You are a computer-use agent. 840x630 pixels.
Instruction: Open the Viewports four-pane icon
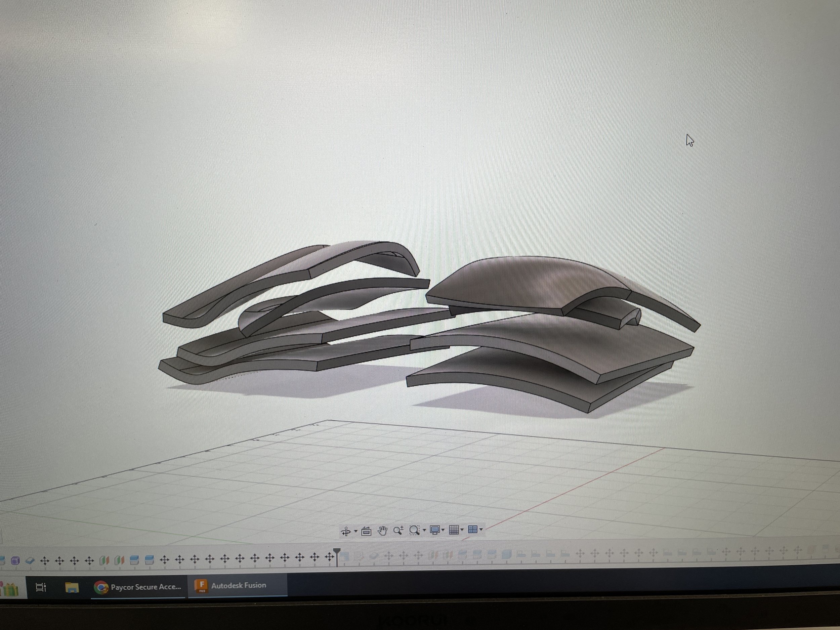click(x=473, y=529)
